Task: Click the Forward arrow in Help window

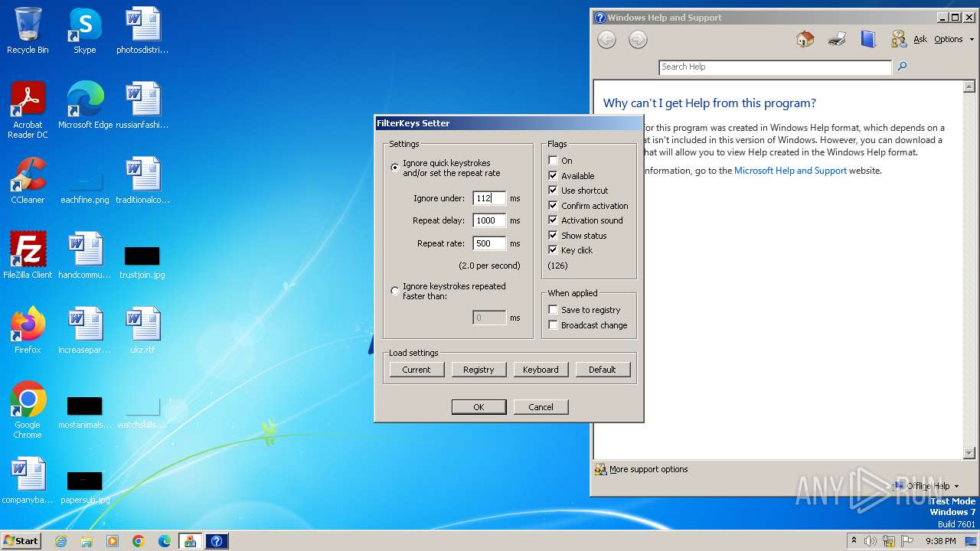Action: click(638, 40)
